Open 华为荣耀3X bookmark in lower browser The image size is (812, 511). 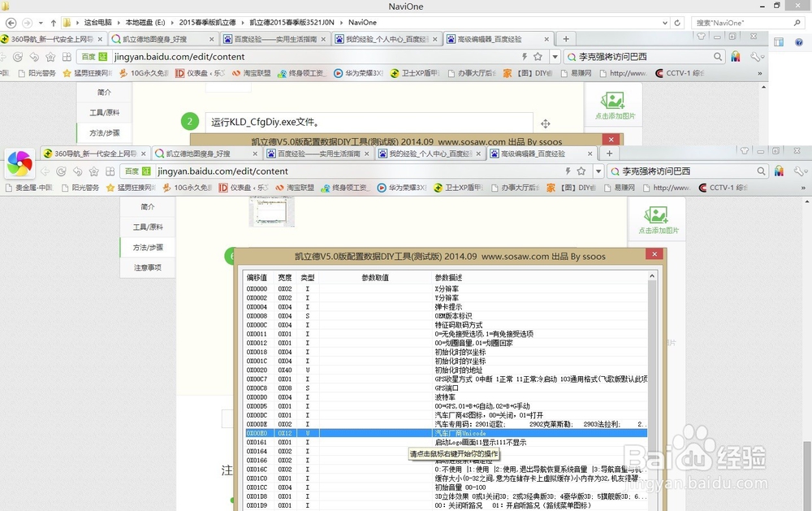point(402,188)
